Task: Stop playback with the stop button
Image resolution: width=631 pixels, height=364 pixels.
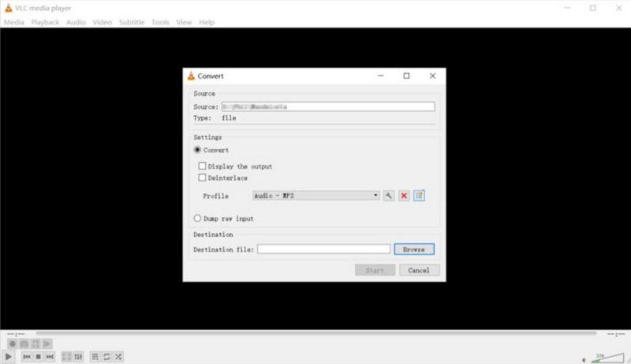Action: (38, 356)
